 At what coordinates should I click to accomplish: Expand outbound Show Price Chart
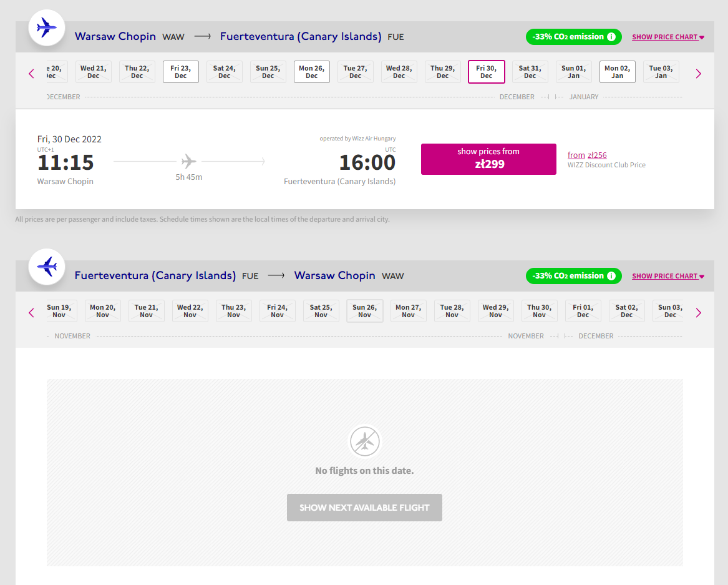(667, 37)
